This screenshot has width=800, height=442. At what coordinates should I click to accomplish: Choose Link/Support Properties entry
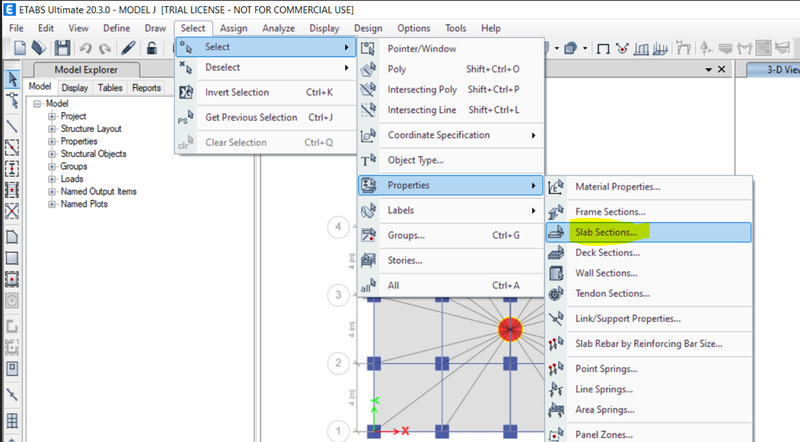[648, 318]
